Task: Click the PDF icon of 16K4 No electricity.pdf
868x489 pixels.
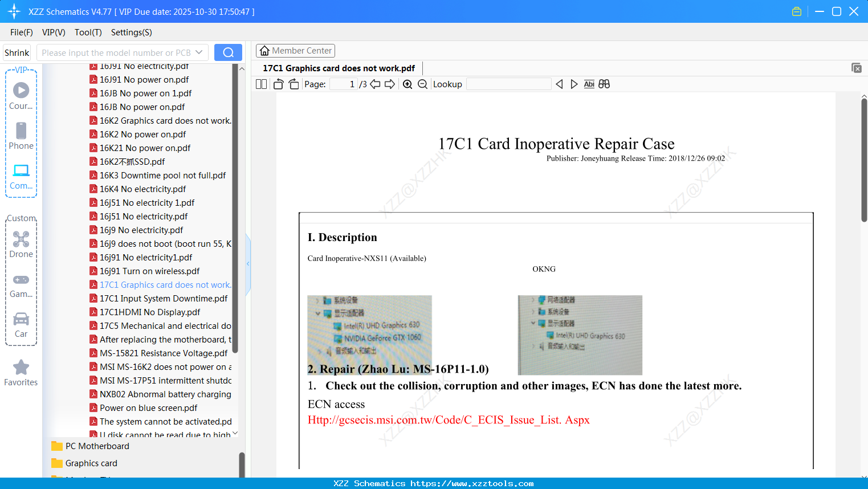Action: coord(93,189)
